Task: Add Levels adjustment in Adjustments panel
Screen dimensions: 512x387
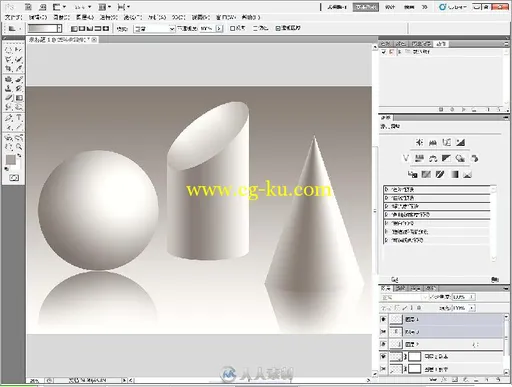Action: tap(433, 143)
